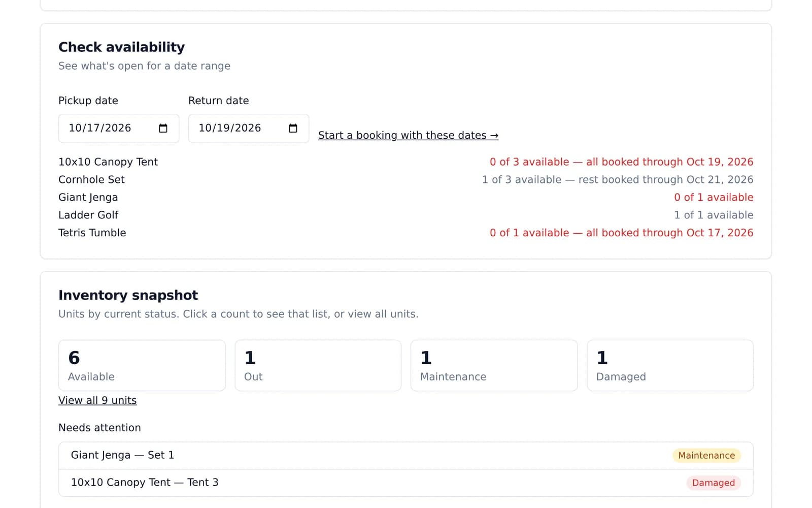Open the Maintenance units count card
812x508 pixels.
(x=494, y=366)
